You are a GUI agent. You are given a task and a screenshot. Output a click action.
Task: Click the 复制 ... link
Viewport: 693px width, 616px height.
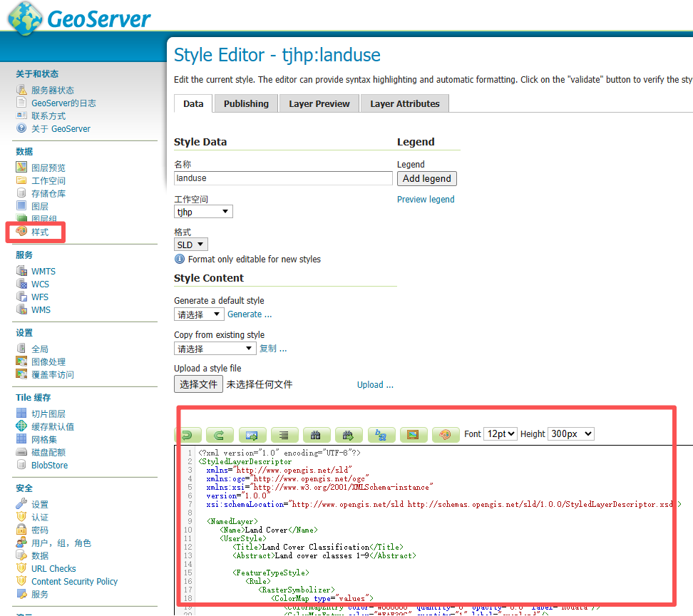273,349
